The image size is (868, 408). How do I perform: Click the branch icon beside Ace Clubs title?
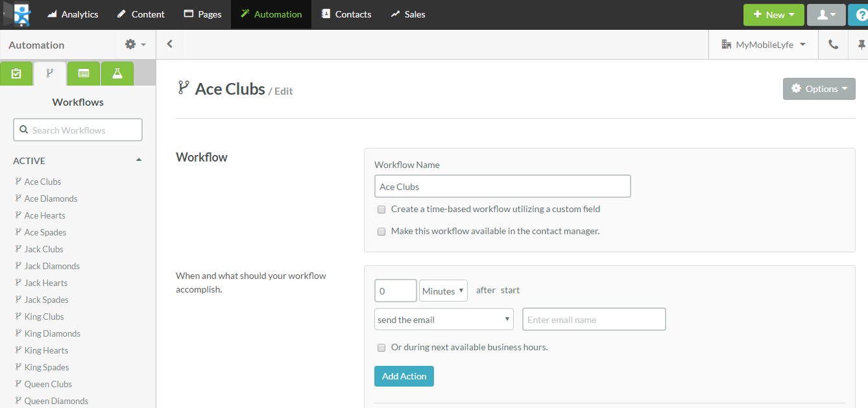click(184, 88)
